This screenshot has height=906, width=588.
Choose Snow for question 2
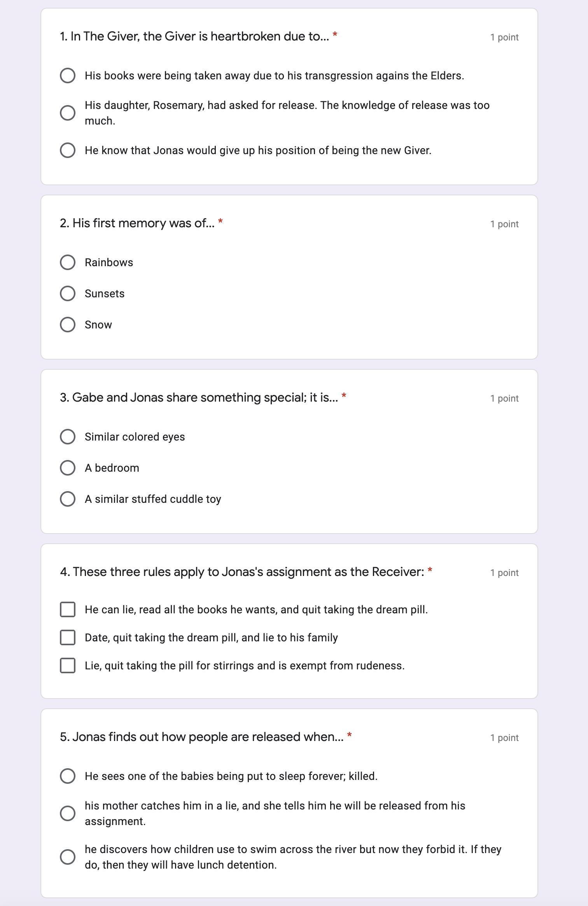(x=68, y=325)
